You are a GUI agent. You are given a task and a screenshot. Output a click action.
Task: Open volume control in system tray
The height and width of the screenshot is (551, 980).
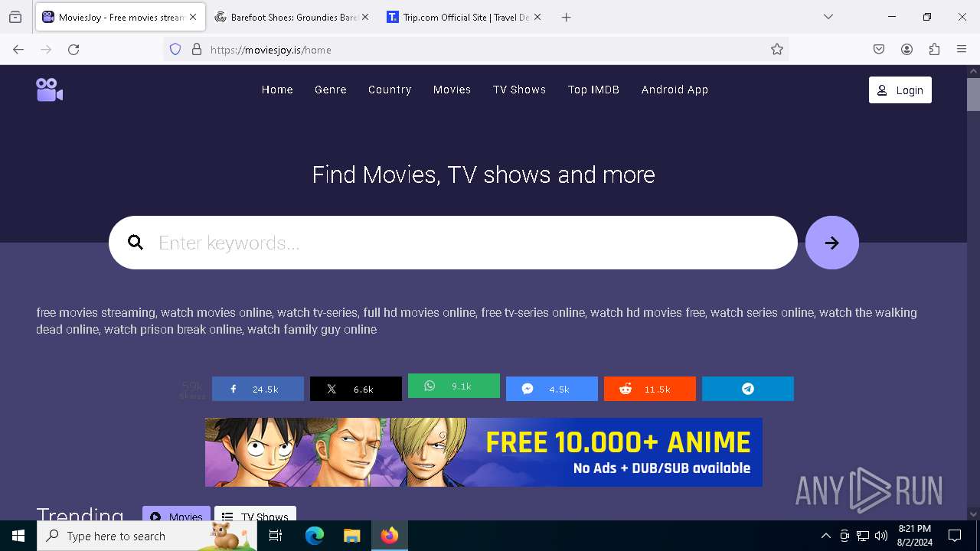click(881, 536)
